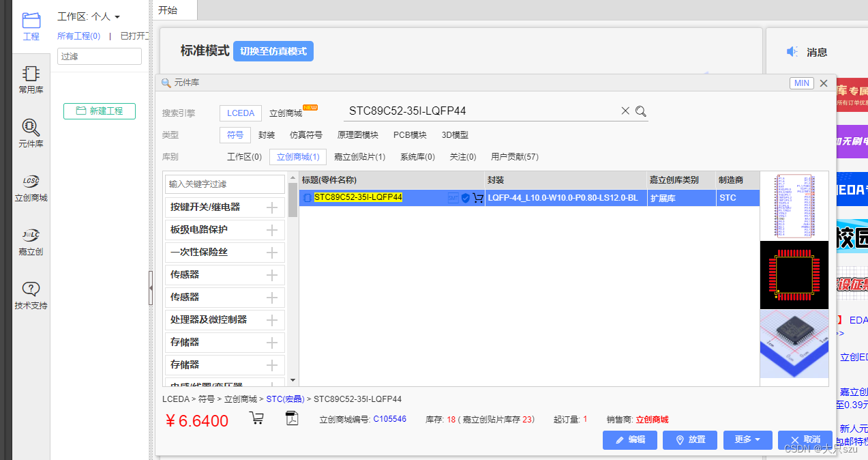The width and height of the screenshot is (868, 460).
Task: Switch to 用户贡献(57) library tab
Action: pos(515,157)
